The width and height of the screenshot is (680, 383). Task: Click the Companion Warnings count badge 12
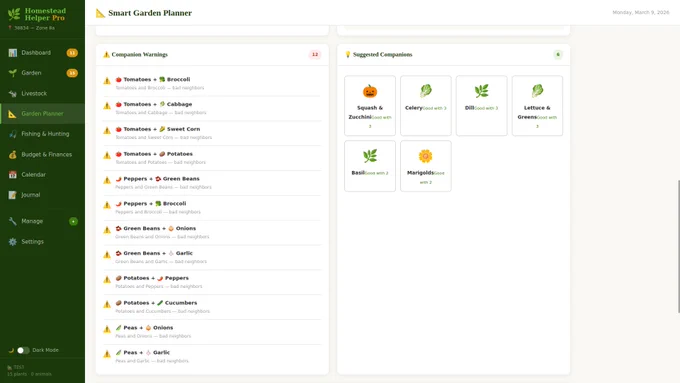315,55
